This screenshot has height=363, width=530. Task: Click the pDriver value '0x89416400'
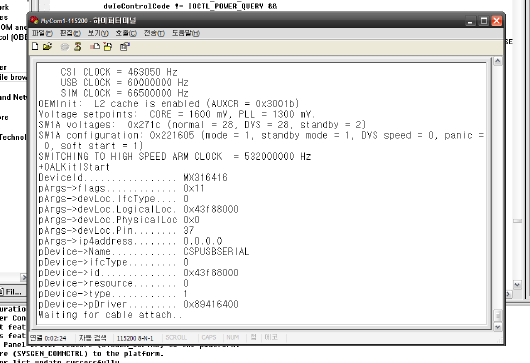[x=211, y=304]
